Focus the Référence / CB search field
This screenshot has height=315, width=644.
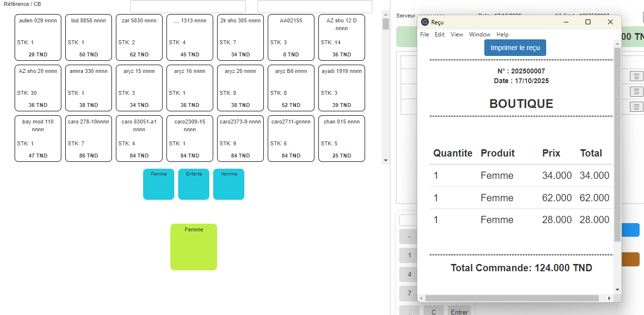tap(188, 7)
